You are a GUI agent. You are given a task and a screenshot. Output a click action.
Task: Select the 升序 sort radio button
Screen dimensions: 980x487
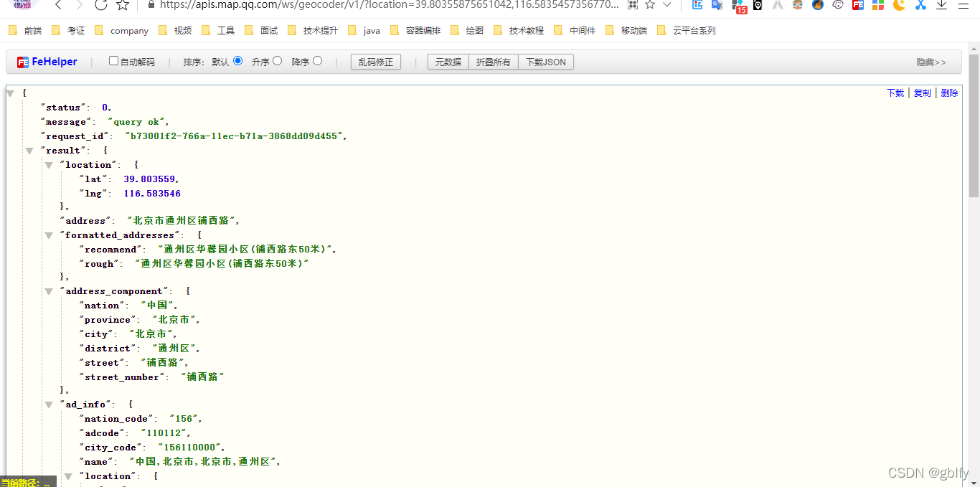(278, 61)
